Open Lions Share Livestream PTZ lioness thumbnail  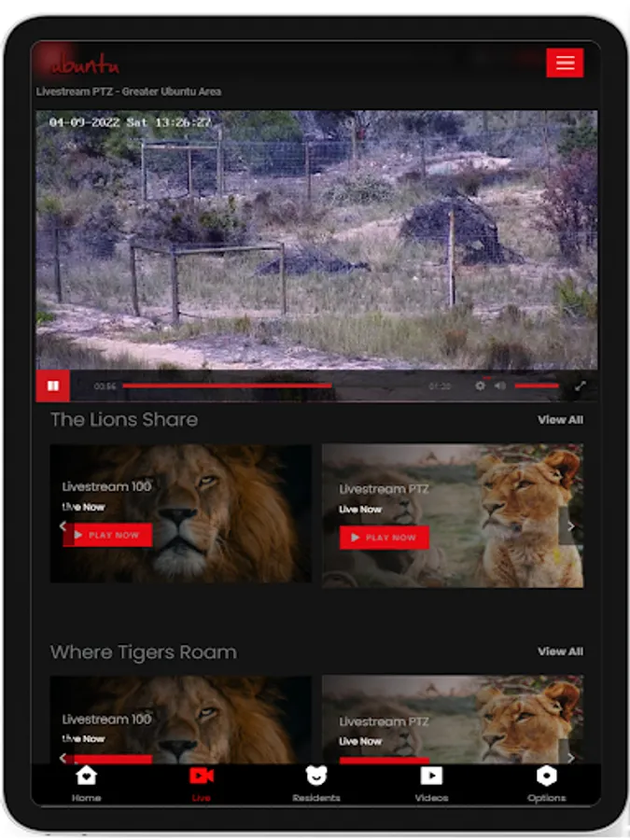point(453,515)
